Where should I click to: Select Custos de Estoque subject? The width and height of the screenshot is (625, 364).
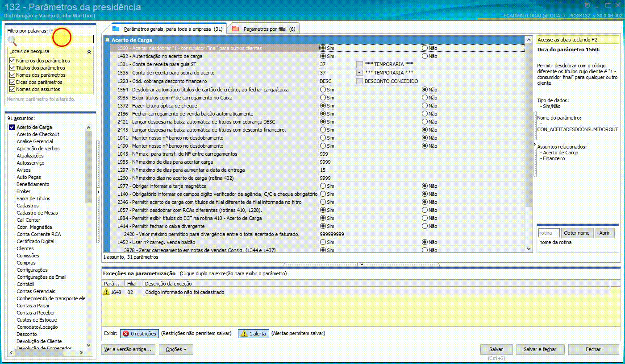[37, 320]
